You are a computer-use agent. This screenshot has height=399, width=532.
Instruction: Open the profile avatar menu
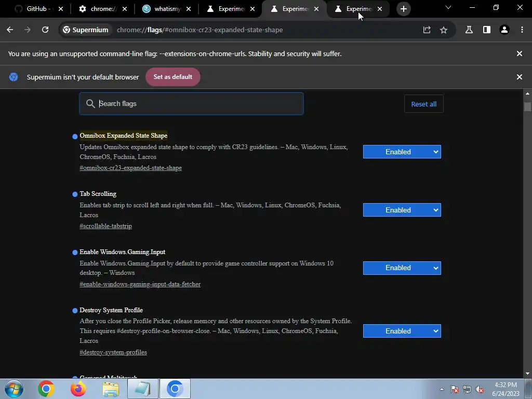click(x=504, y=30)
